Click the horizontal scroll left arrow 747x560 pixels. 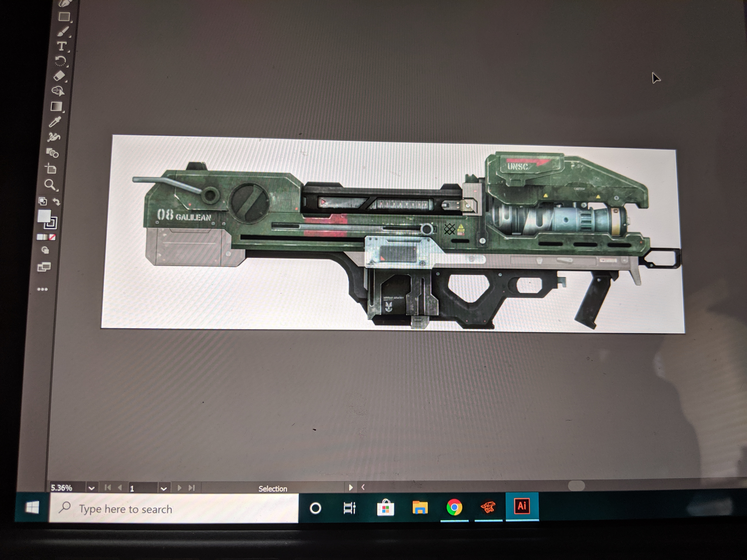coord(363,487)
